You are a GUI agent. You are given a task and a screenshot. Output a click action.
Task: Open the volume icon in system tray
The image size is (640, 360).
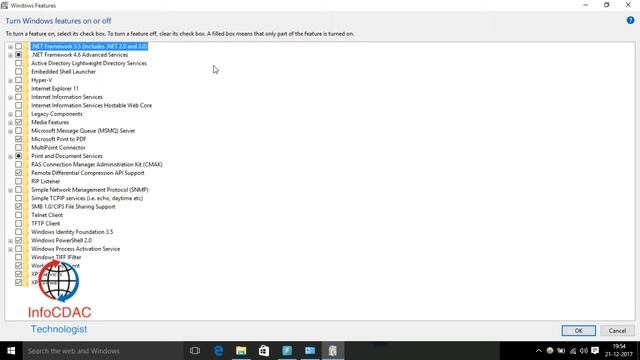point(584,351)
